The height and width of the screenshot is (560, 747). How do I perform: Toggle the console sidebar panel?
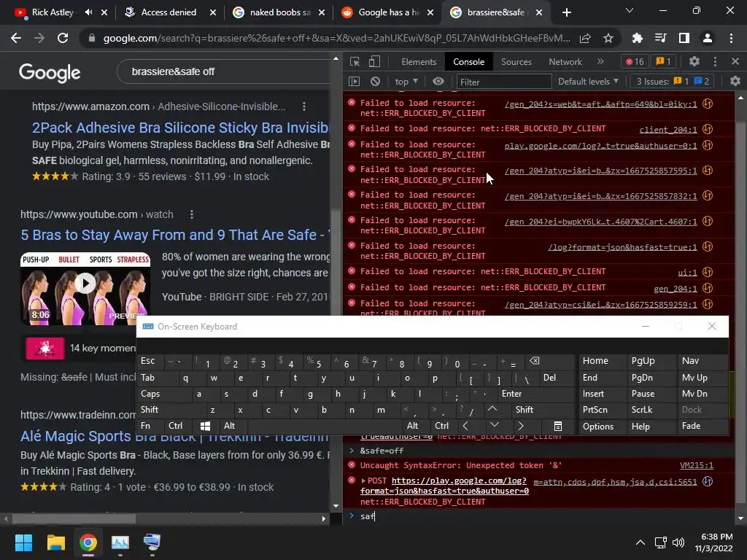355,82
